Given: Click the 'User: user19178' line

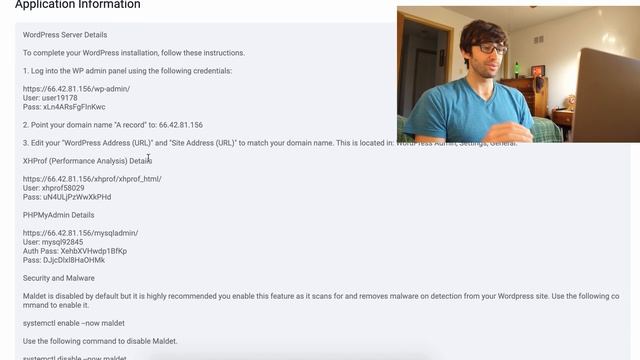Looking at the screenshot, I should pyautogui.click(x=50, y=98).
